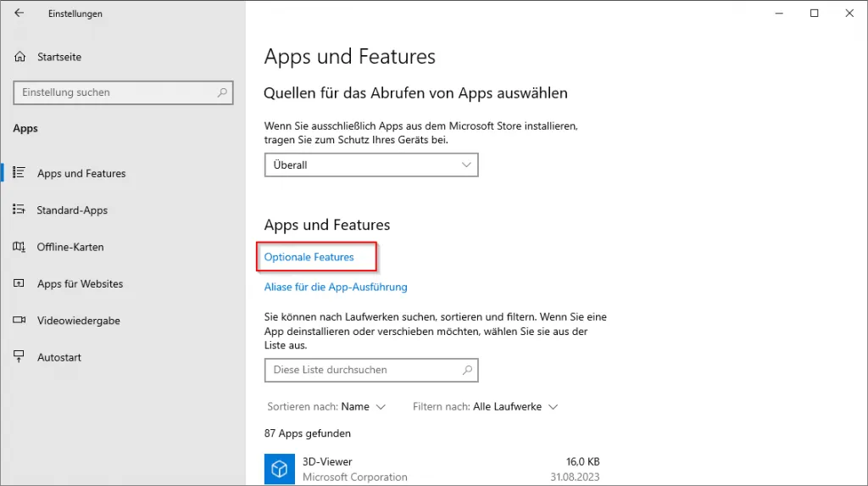Image resolution: width=868 pixels, height=486 pixels.
Task: Click the back arrow icon in Einstellungen
Action: click(19, 14)
